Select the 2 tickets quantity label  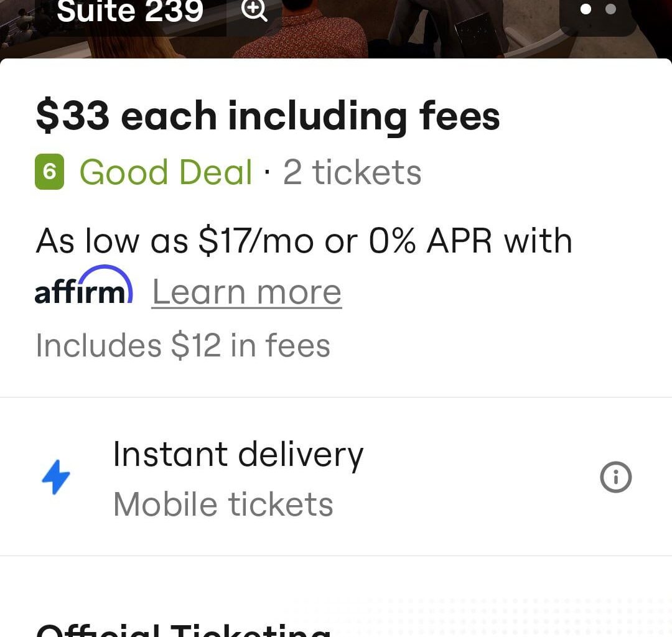coord(352,172)
